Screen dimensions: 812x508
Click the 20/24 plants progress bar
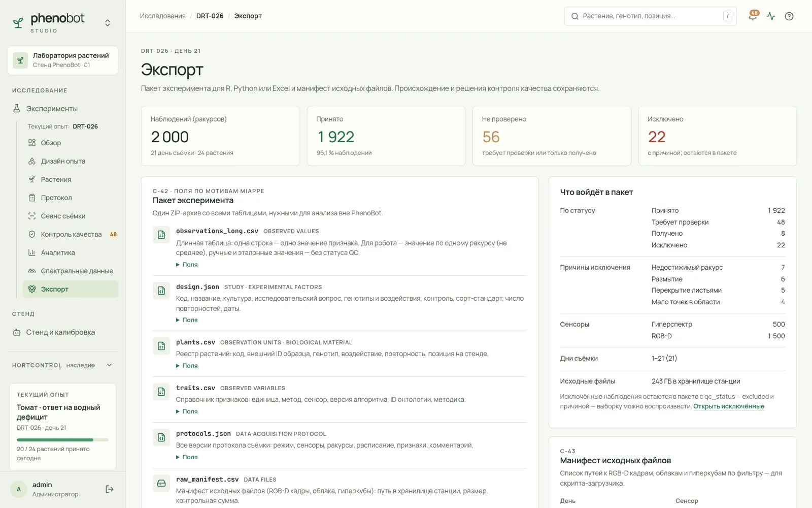[63, 440]
